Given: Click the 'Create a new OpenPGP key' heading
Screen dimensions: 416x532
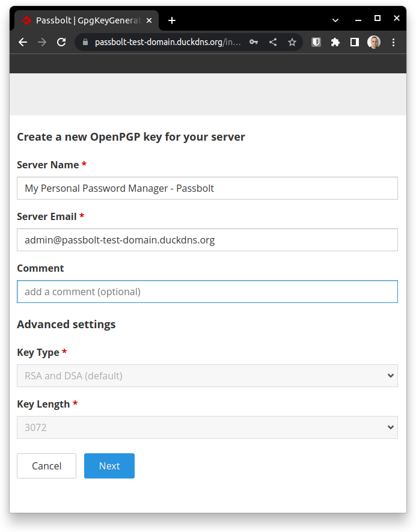Looking at the screenshot, I should (131, 136).
